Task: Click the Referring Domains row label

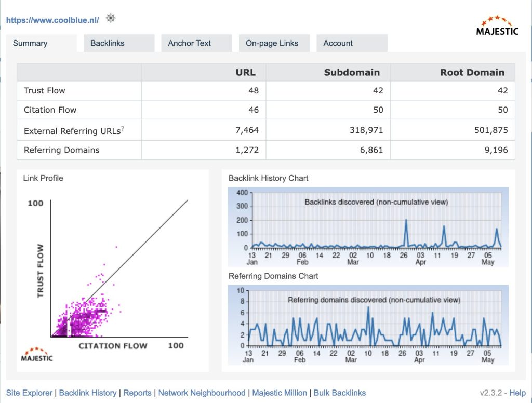Action: point(62,150)
